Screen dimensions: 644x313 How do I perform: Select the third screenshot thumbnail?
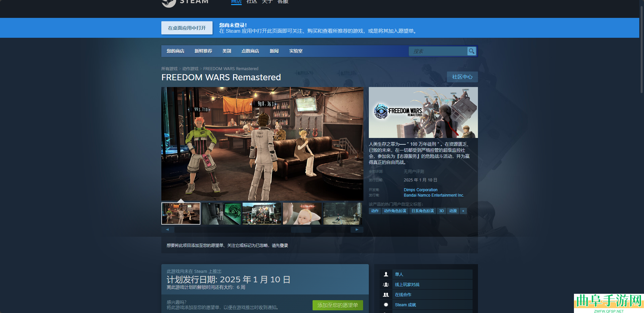tap(262, 214)
